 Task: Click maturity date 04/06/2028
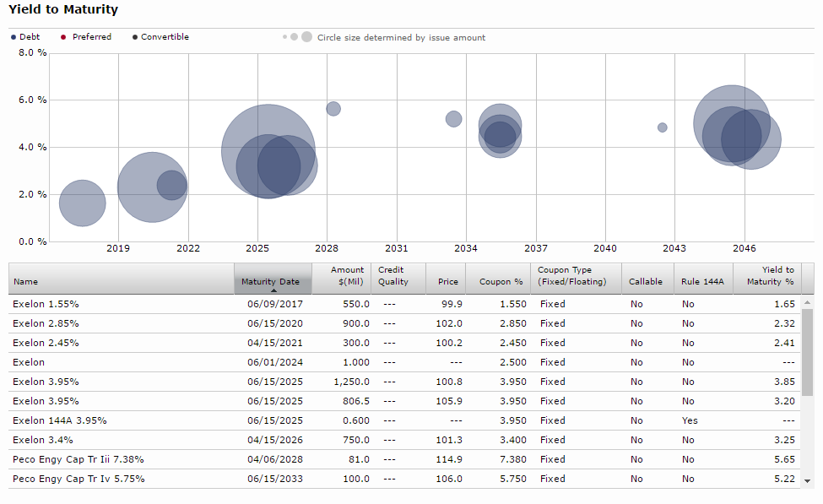[275, 459]
